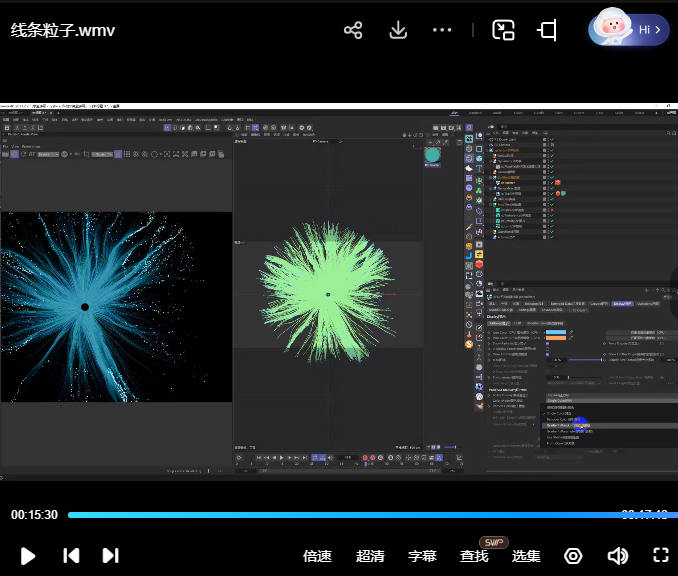Open the 字幕 subtitle options
The width and height of the screenshot is (678, 576).
(422, 556)
